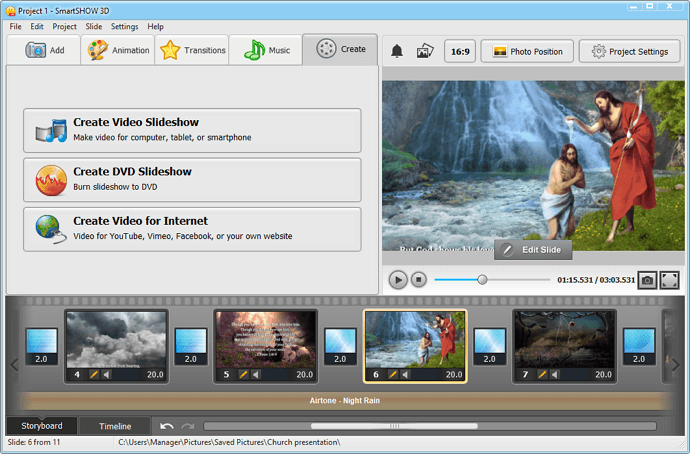Click slide 4 duration value 20.0

(x=155, y=374)
